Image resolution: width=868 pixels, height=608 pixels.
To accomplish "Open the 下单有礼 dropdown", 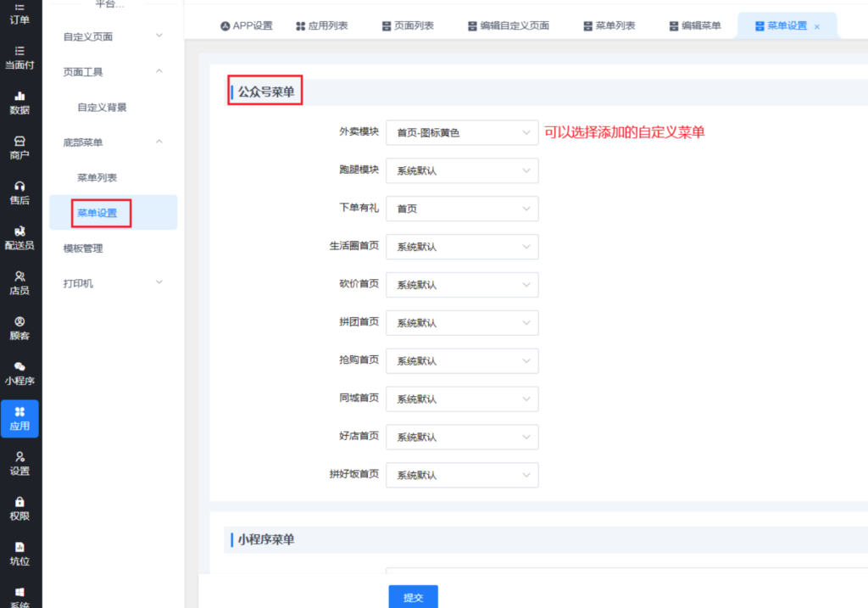I will 462,209.
